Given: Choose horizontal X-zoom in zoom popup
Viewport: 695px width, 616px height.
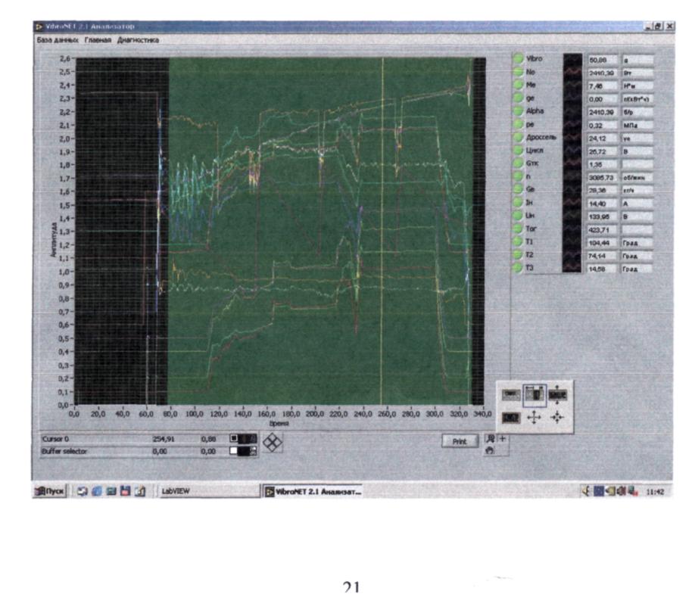Looking at the screenshot, I should coord(535,394).
